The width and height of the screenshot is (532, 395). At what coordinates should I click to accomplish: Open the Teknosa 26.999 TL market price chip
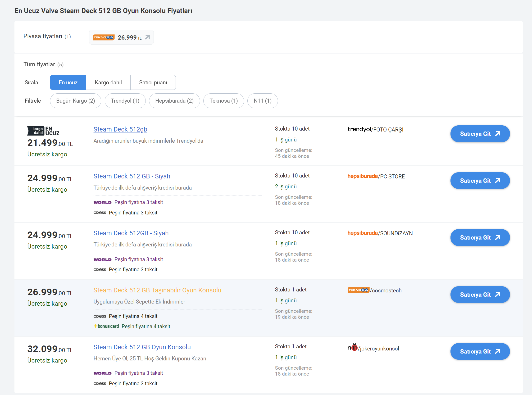(x=121, y=37)
